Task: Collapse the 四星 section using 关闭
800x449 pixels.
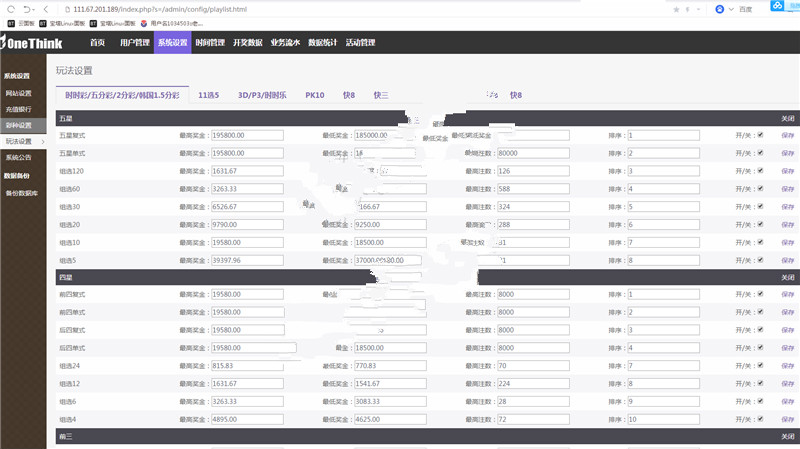Action: (787, 277)
